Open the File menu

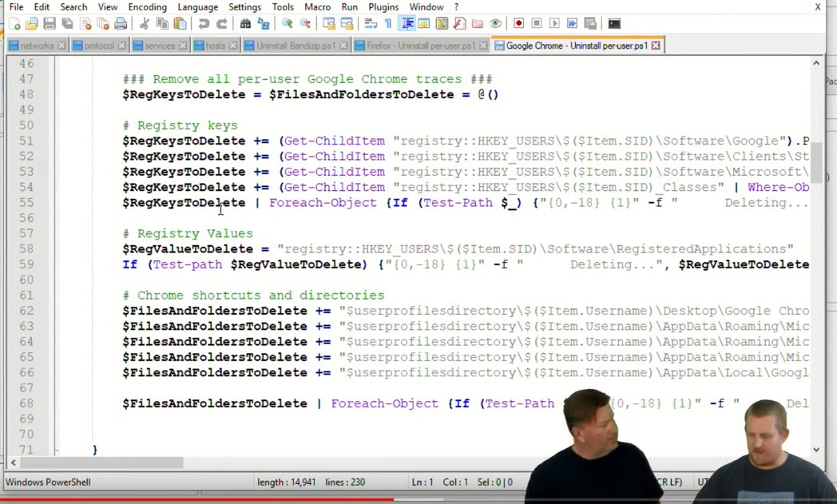pos(17,7)
